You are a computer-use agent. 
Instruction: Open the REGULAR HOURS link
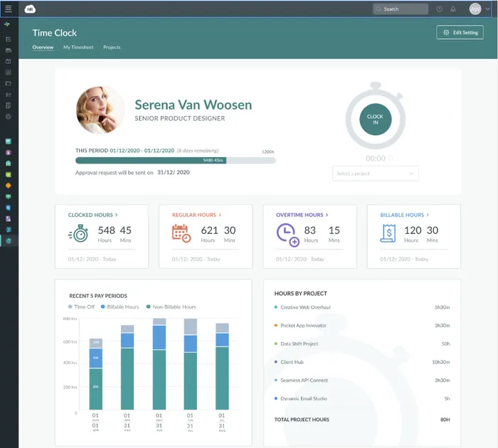tap(196, 215)
